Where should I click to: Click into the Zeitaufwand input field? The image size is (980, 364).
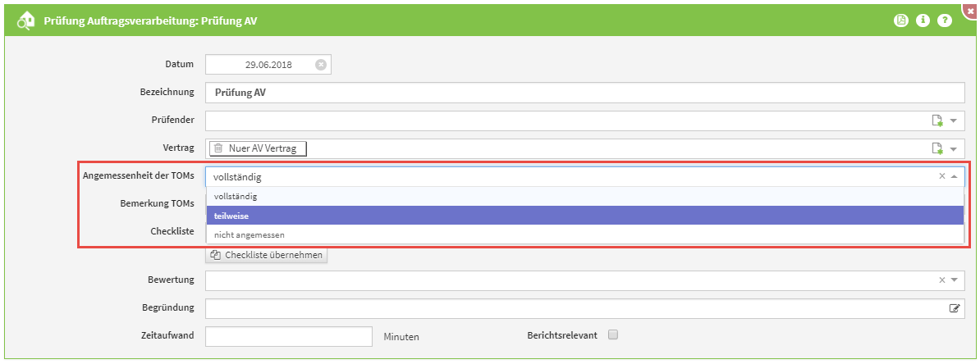[x=289, y=336]
